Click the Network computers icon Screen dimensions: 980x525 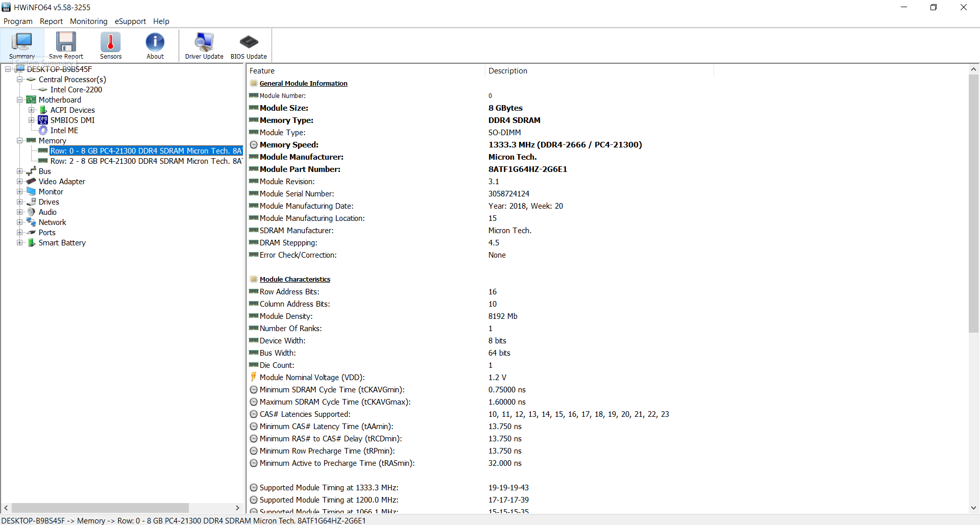(31, 222)
